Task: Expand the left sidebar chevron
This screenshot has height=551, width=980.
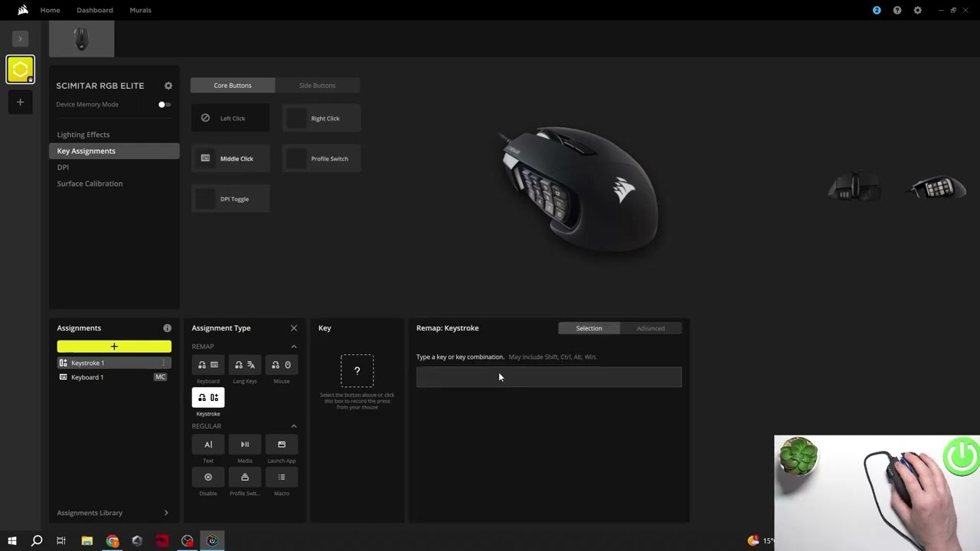Action: (21, 38)
